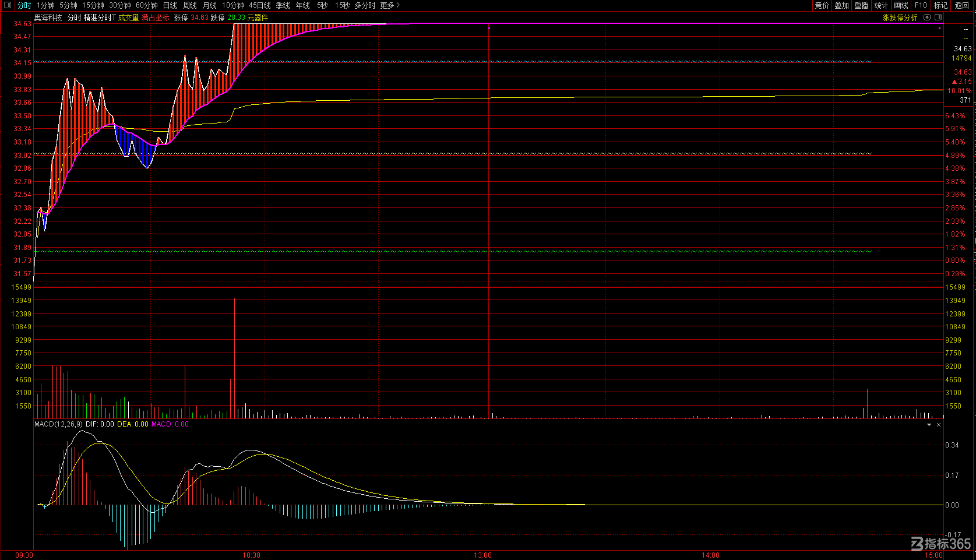Switch to the 5分钟 period

pos(68,5)
